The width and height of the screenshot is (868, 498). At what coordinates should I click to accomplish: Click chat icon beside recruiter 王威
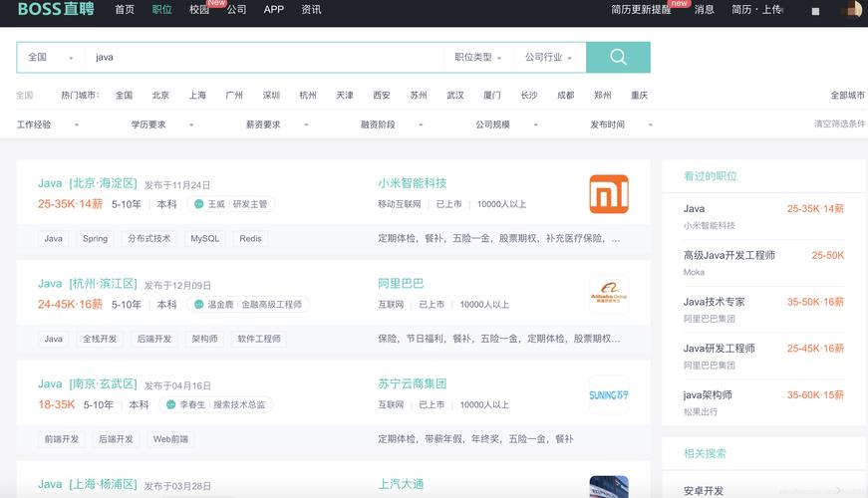pos(199,204)
